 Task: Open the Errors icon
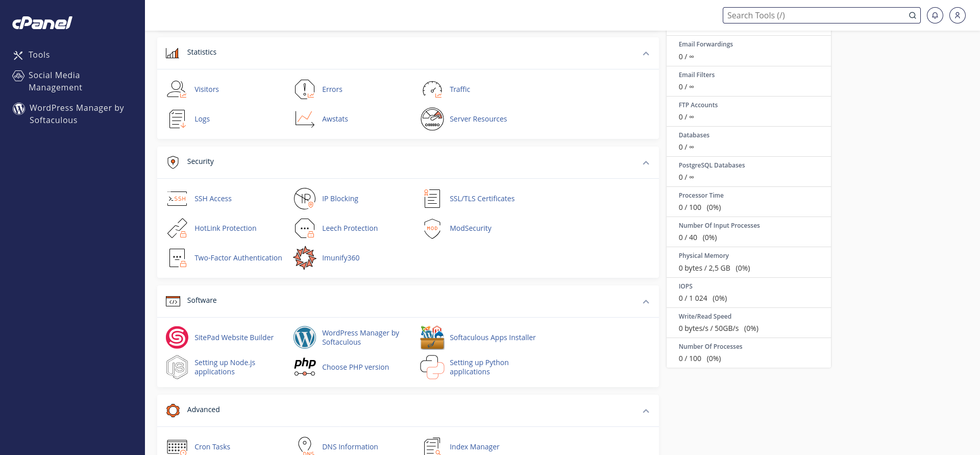point(305,89)
